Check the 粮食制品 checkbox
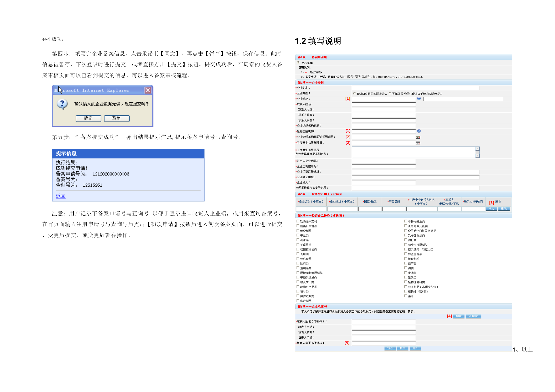Image resolution: width=555 pixels, height=392 pixels. click(x=298, y=230)
